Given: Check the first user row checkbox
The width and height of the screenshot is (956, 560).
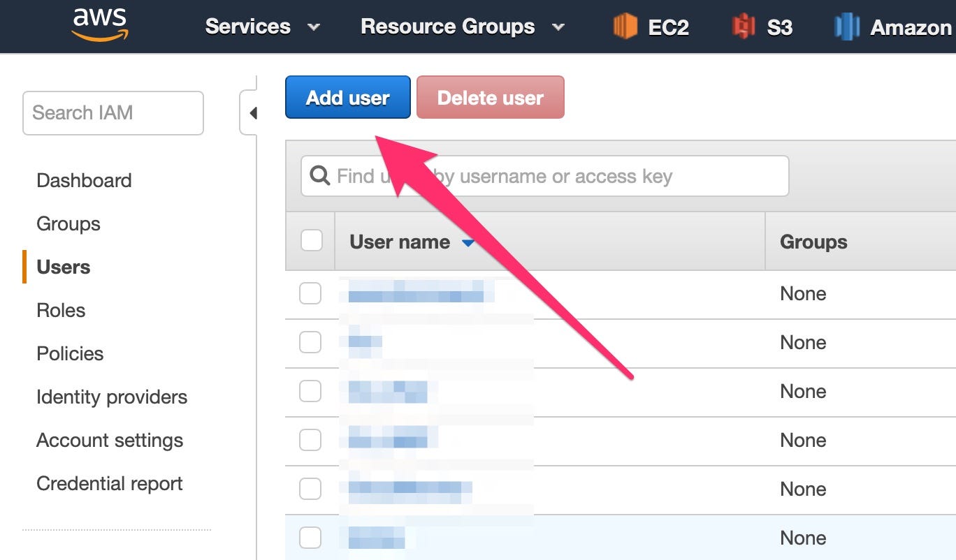Looking at the screenshot, I should (x=310, y=293).
